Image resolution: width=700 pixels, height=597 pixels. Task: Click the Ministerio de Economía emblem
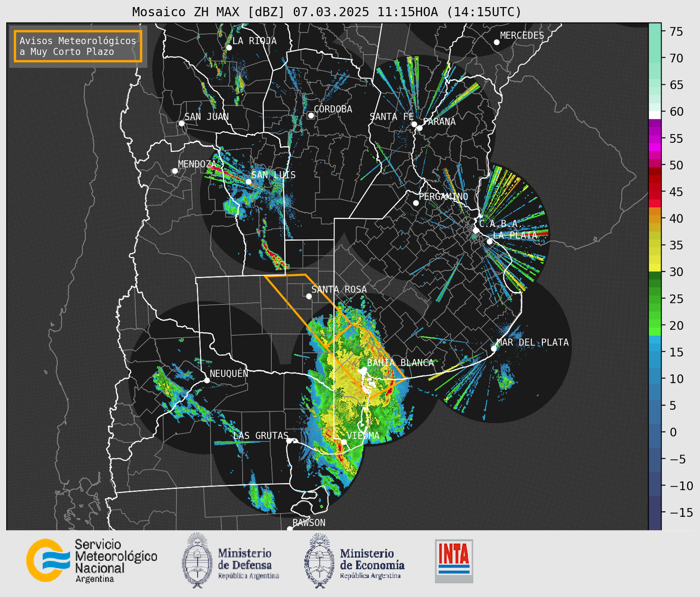(320, 560)
